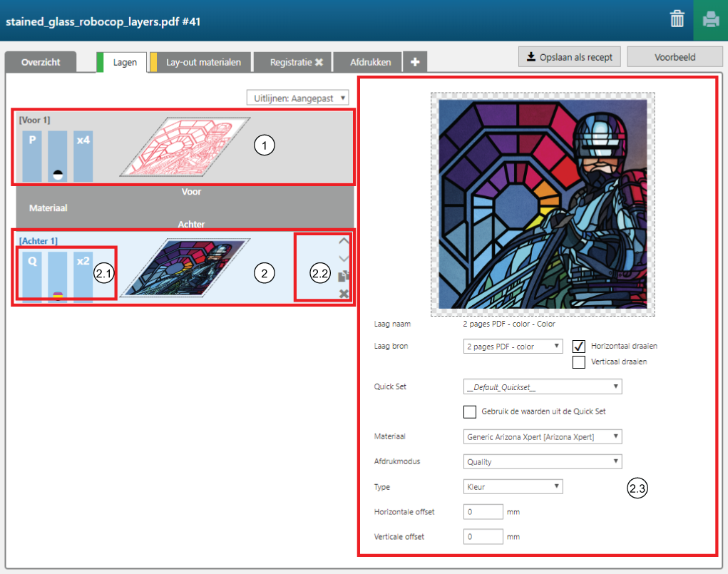The image size is (728, 574).
Task: Check Gebruik de waarden uit de Quick Set
Action: click(x=470, y=412)
